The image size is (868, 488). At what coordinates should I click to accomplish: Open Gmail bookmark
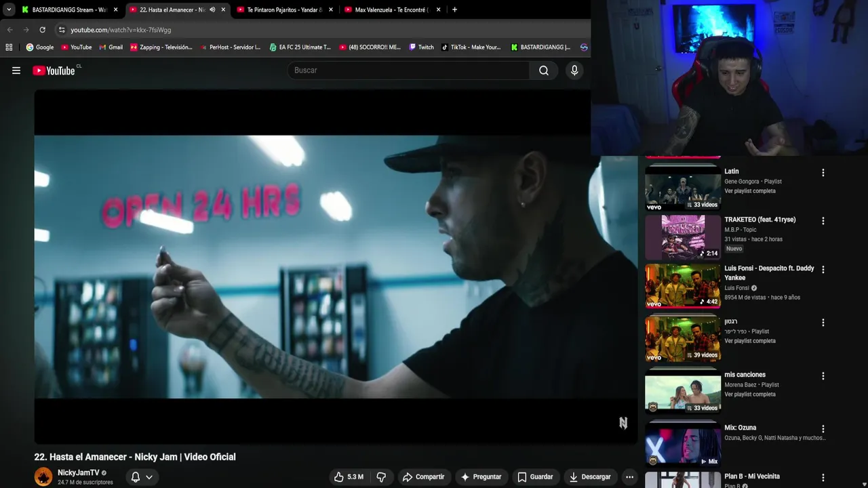pos(111,47)
